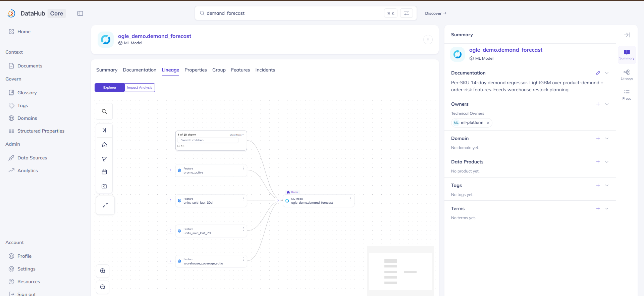
Task: Expand upstream lineage of warehouse_coverage_ratio
Action: tap(170, 261)
